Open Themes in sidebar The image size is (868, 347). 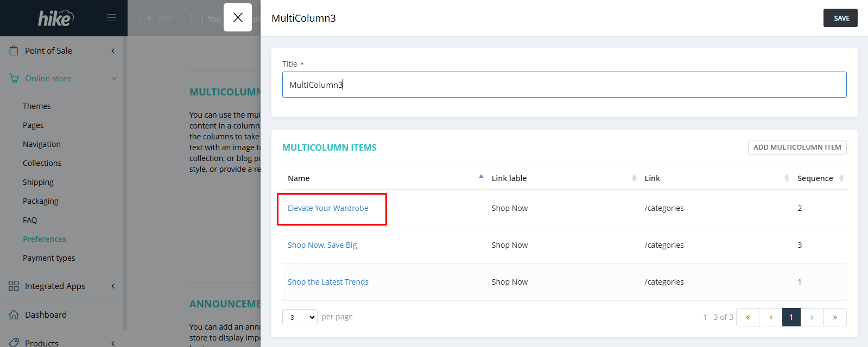click(36, 106)
